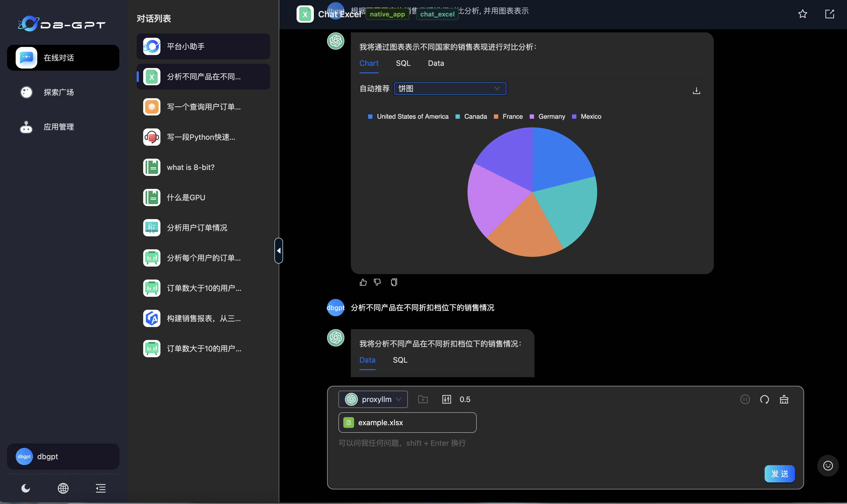
Task: Switch to the SQL tab of the chart
Action: [403, 63]
